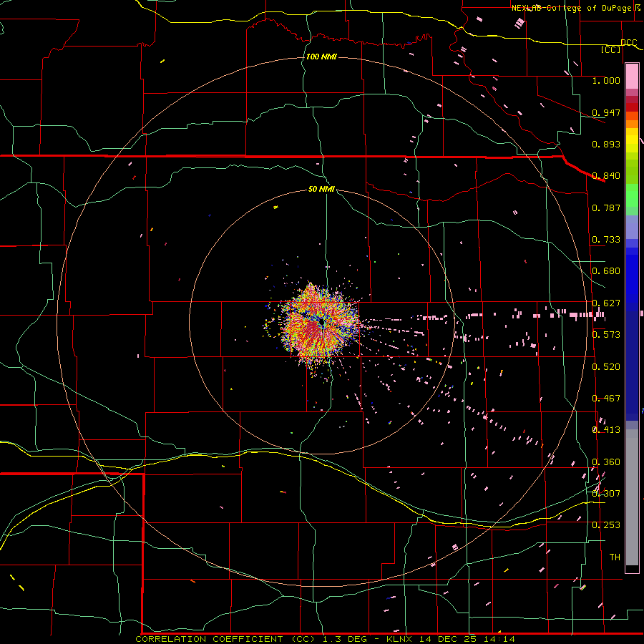Click the dense radar echo cluster at the center
The width and height of the screenshot is (644, 644).
coord(321,323)
